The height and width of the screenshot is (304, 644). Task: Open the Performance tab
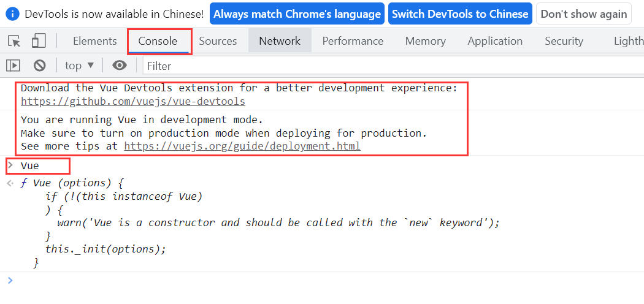tap(353, 41)
